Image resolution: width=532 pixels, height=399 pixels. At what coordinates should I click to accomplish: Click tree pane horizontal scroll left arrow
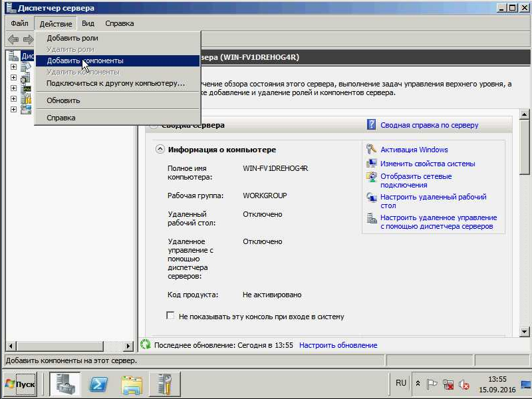(11, 346)
